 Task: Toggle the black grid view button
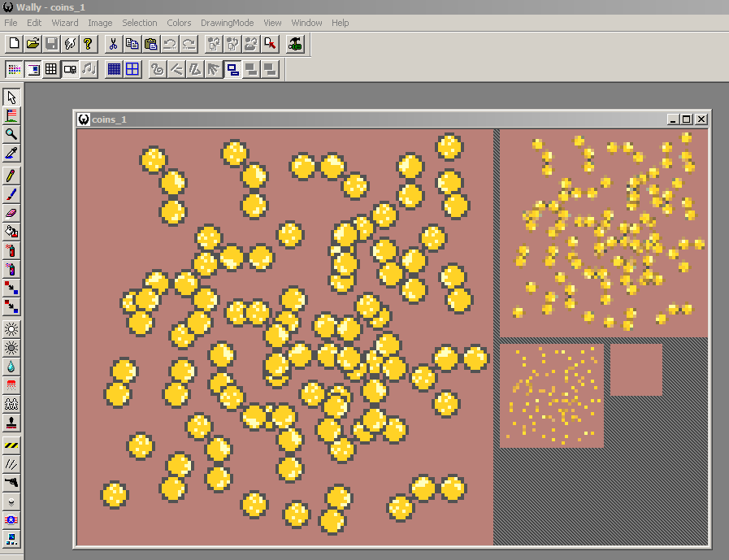point(51,70)
